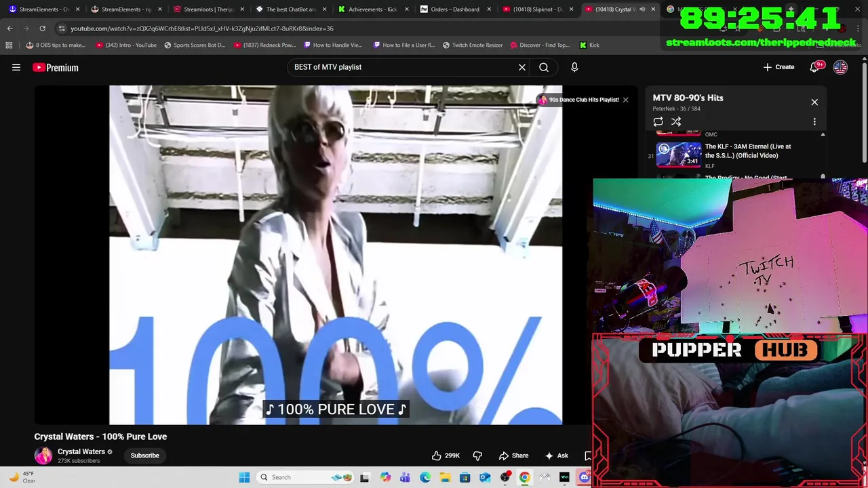The height and width of the screenshot is (488, 868).
Task: Like the Crystal Waters video
Action: click(x=446, y=455)
